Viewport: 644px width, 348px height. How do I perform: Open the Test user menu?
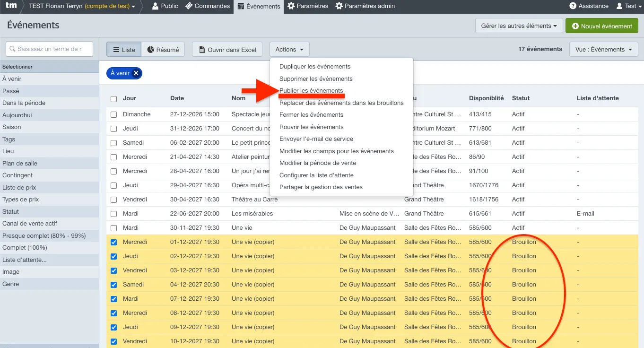tap(630, 6)
